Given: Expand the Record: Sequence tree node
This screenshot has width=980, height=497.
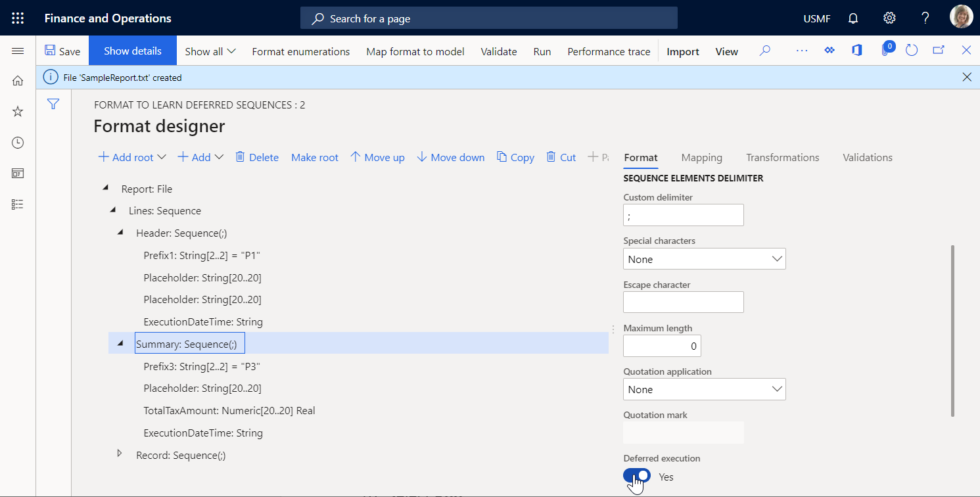Looking at the screenshot, I should (120, 453).
